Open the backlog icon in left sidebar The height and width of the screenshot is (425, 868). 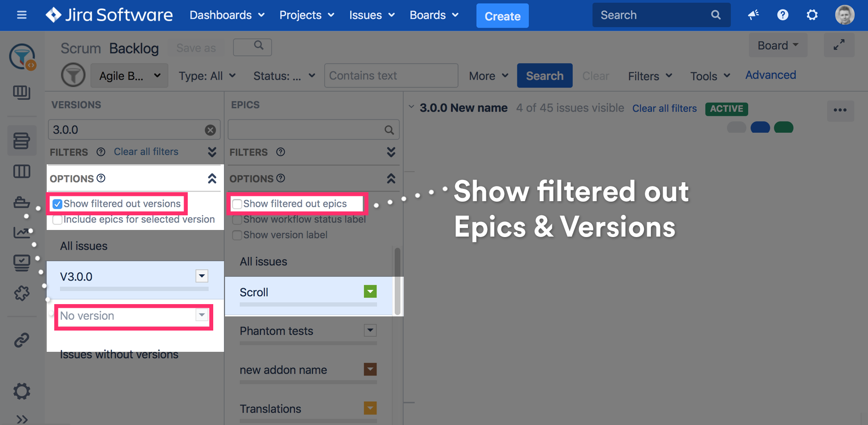coord(22,141)
